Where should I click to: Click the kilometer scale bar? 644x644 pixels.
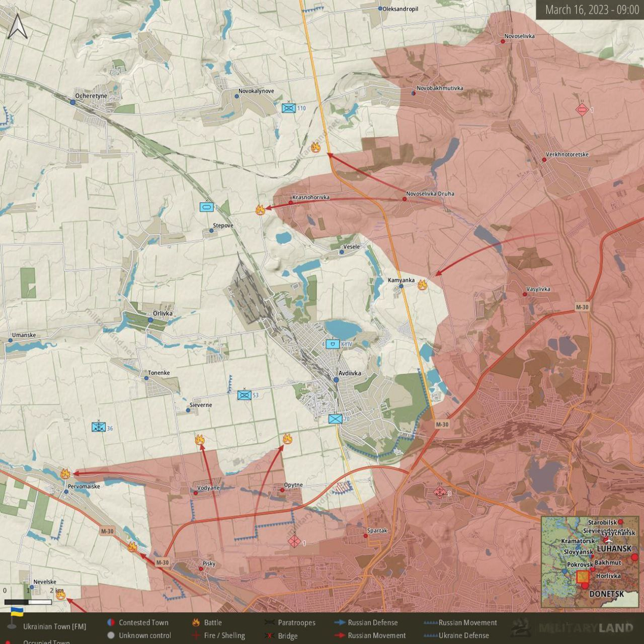tap(29, 602)
